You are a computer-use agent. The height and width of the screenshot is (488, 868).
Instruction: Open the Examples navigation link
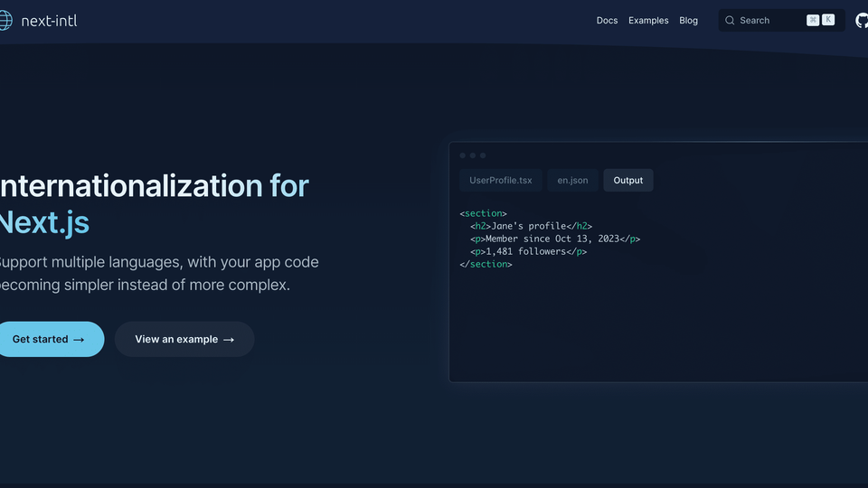pyautogui.click(x=648, y=21)
